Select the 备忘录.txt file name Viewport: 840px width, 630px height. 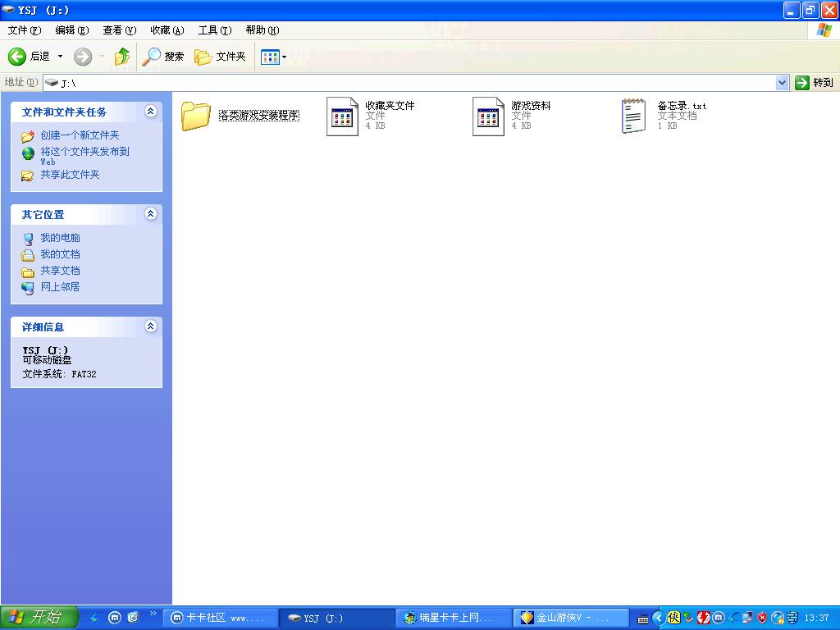point(682,106)
